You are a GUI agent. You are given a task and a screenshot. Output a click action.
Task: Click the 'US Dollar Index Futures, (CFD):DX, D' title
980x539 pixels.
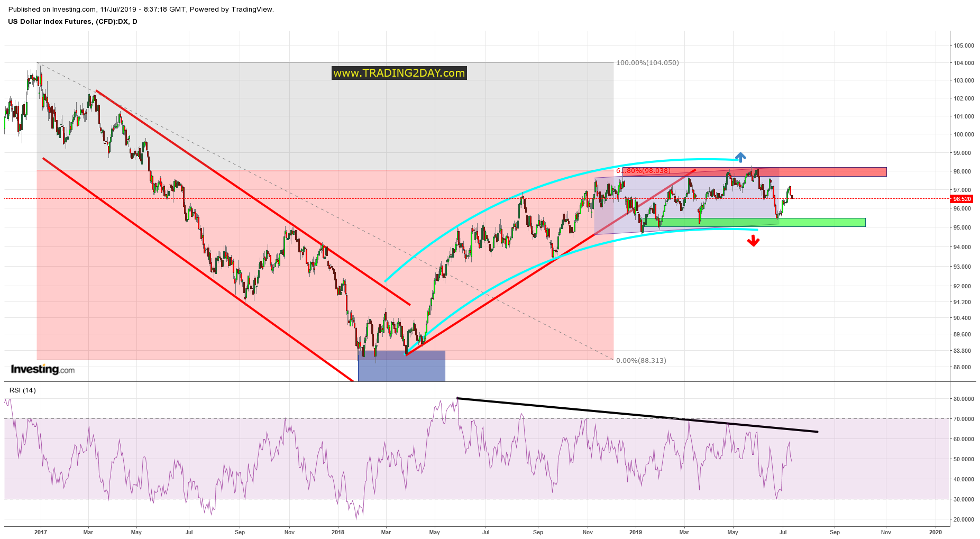click(72, 22)
